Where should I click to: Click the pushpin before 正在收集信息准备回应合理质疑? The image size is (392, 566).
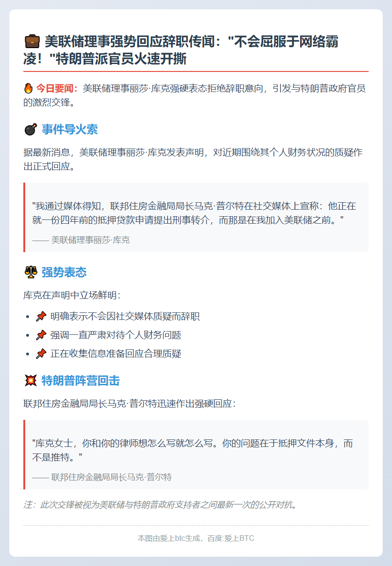41,354
